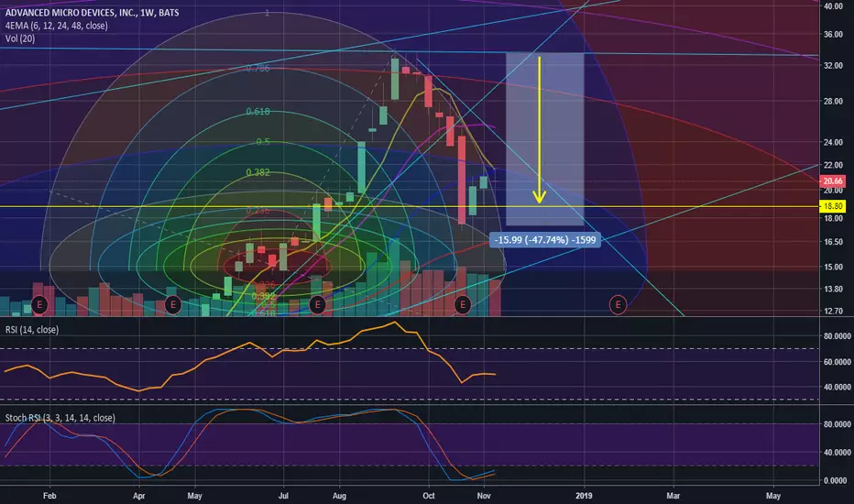854x504 pixels.
Task: Select the 13.80 price axis value
Action: 833,290
